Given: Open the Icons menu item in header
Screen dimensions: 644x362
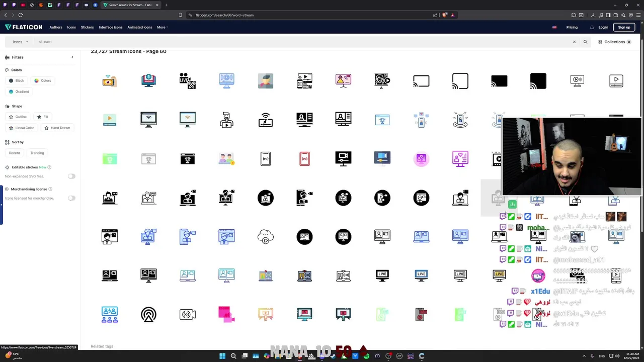Looking at the screenshot, I should click(71, 27).
